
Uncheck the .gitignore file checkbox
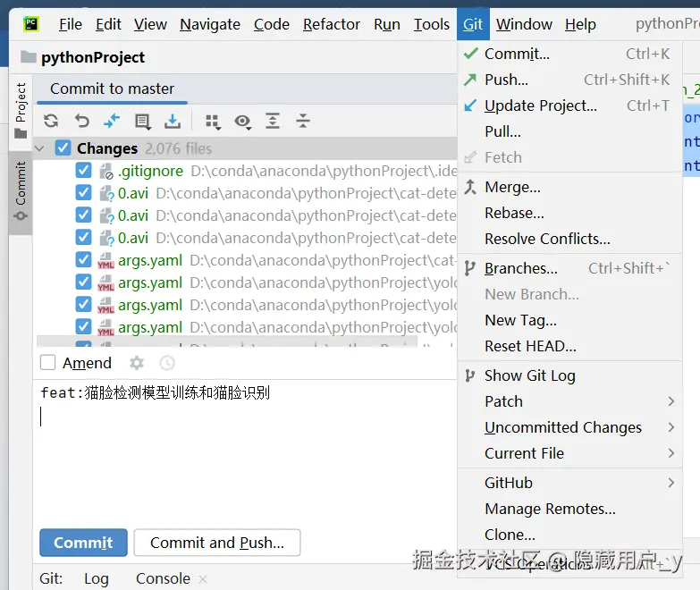(83, 171)
